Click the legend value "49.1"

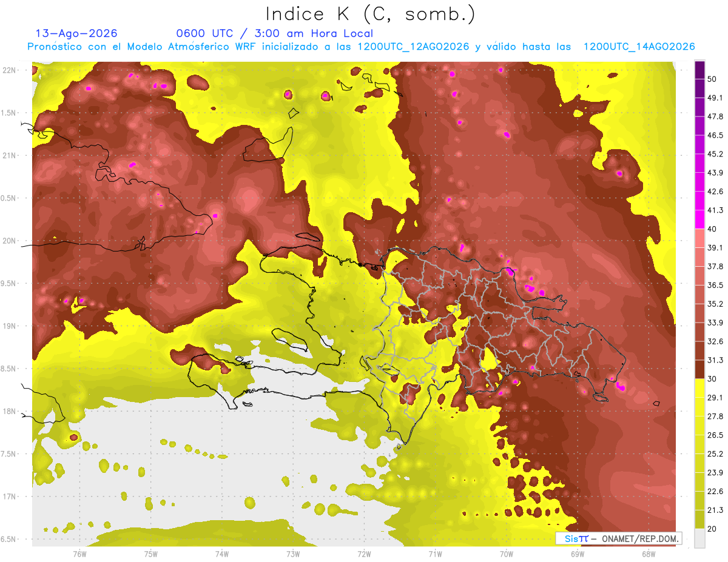click(715, 98)
